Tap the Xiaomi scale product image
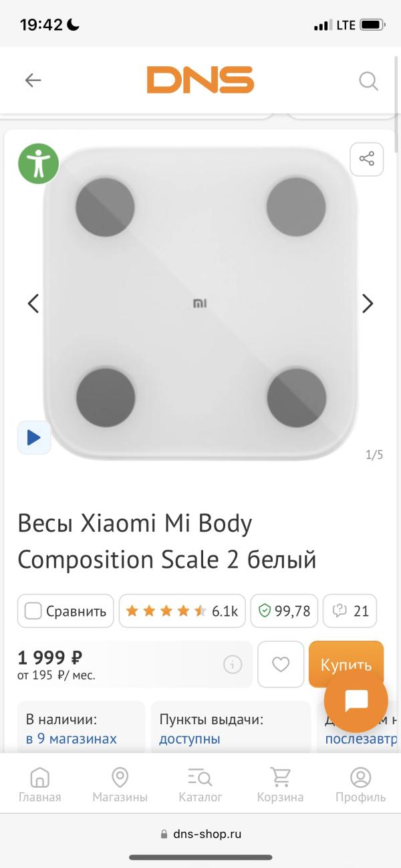Viewport: 401px width, 868px height. click(200, 304)
